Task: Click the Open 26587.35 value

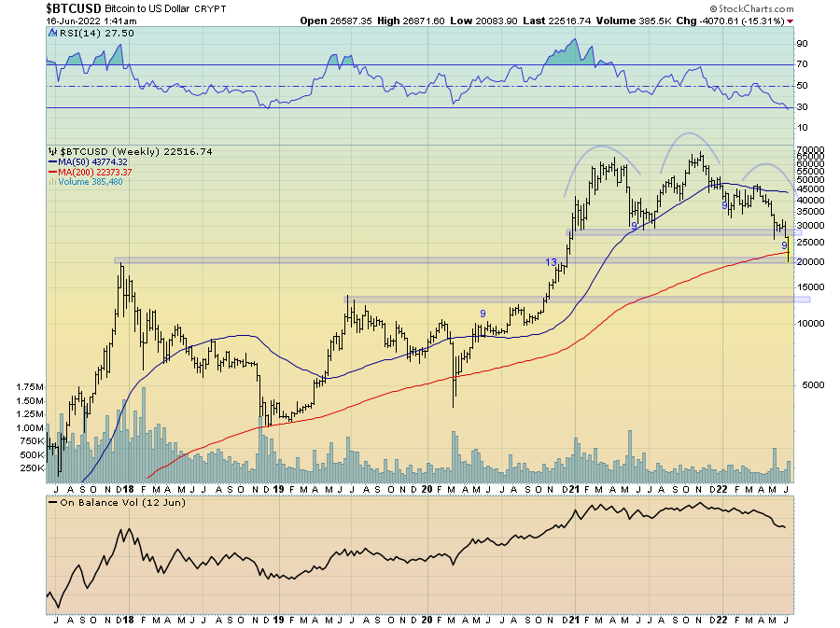Action: [x=335, y=21]
